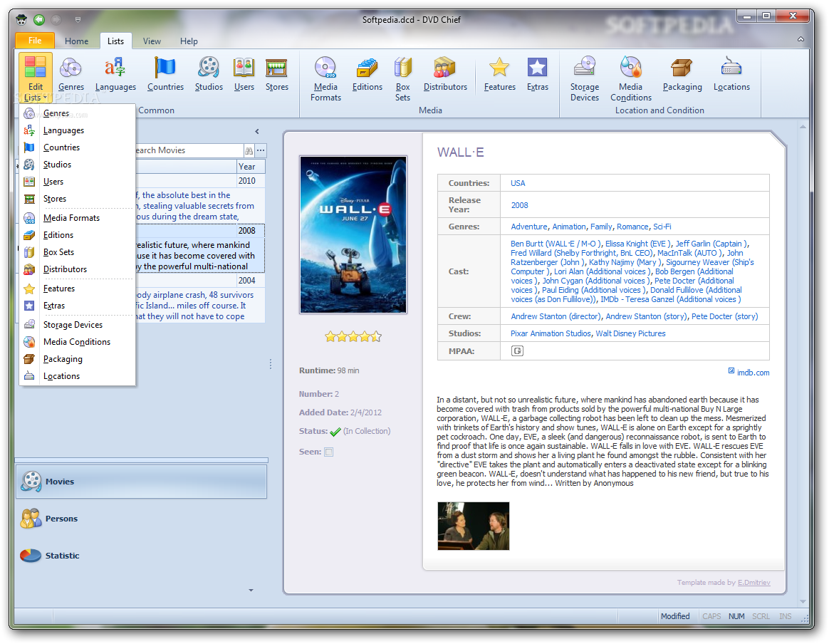Click the binoculars search icon
The width and height of the screenshot is (829, 644).
click(x=249, y=151)
